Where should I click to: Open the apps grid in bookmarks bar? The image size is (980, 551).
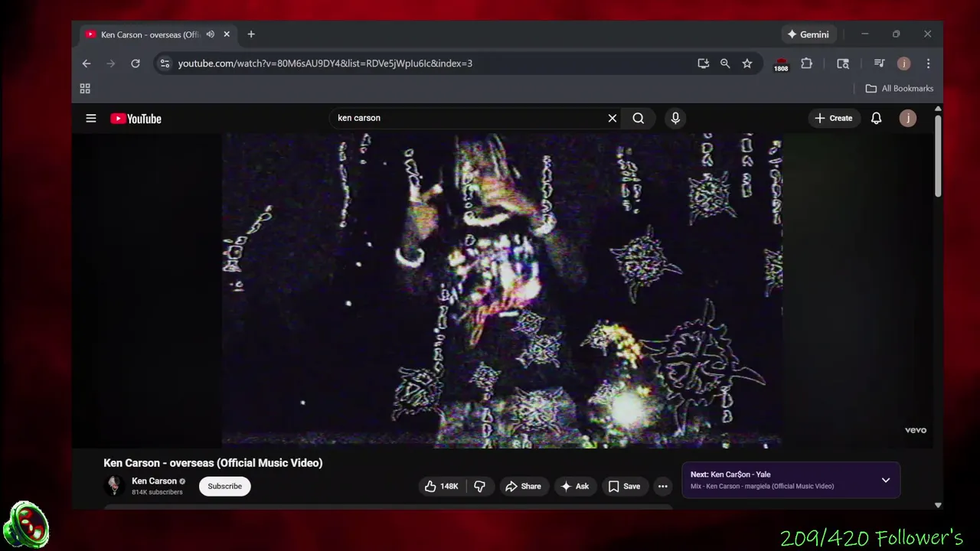point(85,89)
